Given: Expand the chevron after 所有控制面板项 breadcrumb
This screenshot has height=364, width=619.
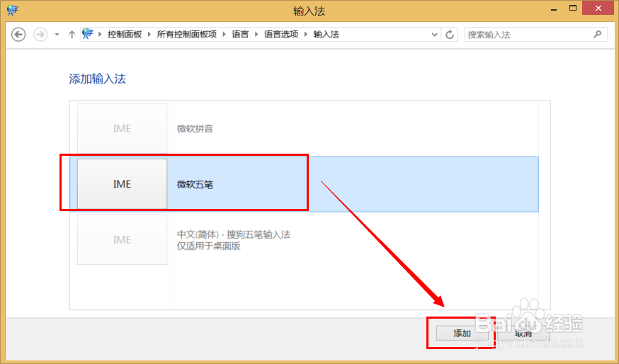Looking at the screenshot, I should tap(224, 35).
